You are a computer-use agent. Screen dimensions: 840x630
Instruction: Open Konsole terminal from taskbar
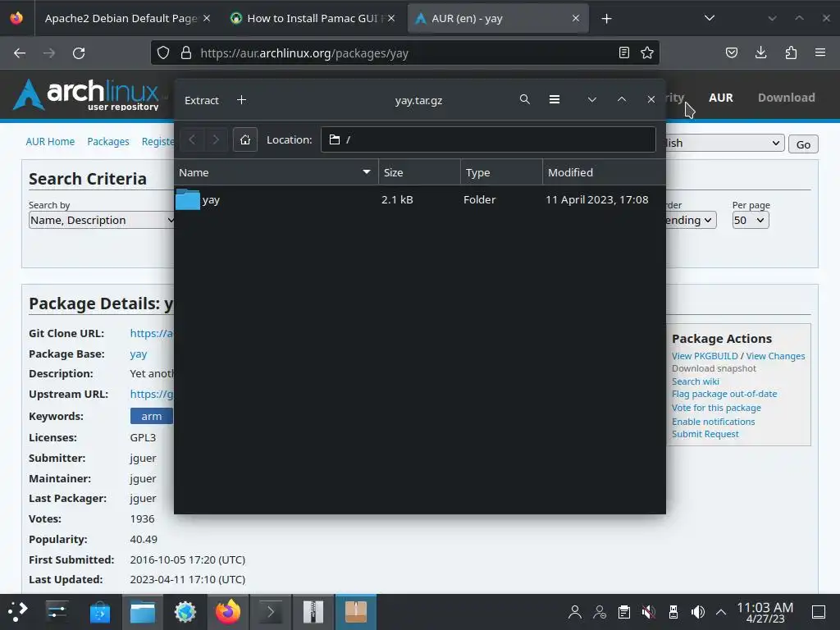[x=271, y=612]
